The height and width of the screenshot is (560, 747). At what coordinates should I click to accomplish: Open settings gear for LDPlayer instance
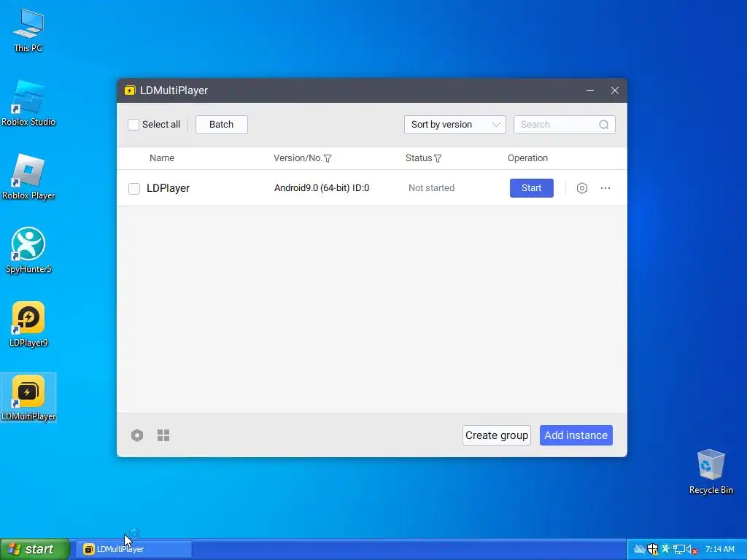(x=581, y=188)
